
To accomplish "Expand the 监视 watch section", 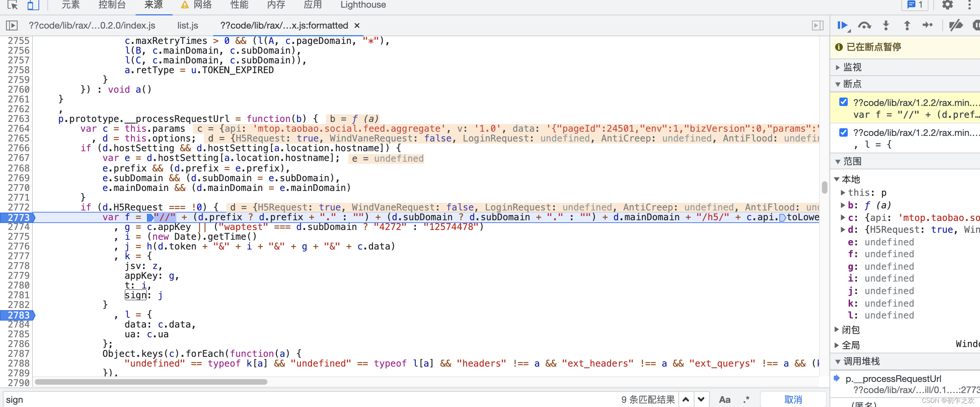I will click(852, 67).
